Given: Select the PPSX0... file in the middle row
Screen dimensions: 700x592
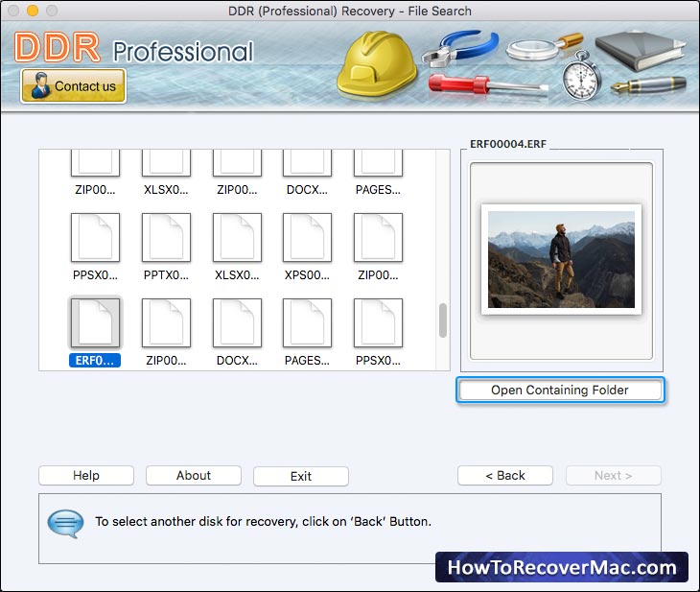Looking at the screenshot, I should 95,237.
